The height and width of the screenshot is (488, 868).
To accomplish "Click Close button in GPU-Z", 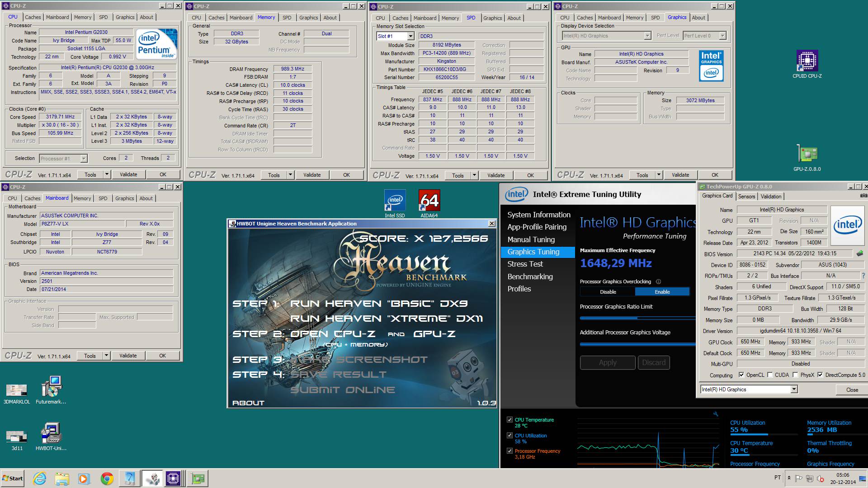I will [x=852, y=389].
